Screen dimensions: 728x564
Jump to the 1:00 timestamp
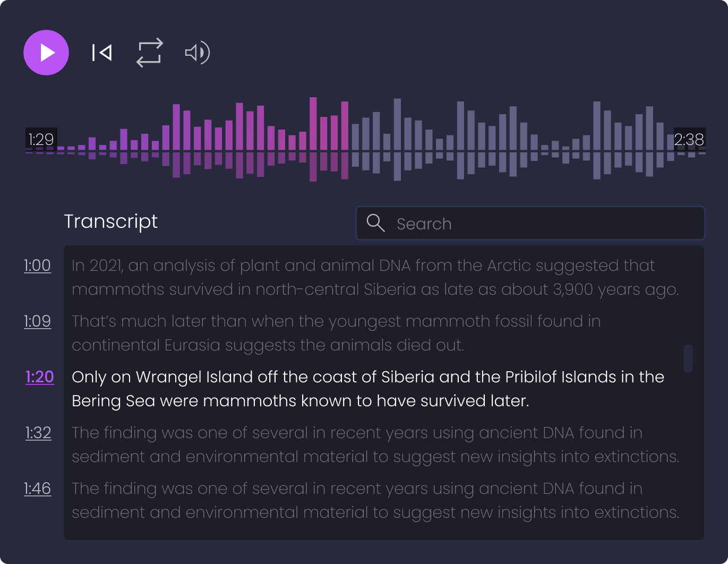tap(37, 266)
